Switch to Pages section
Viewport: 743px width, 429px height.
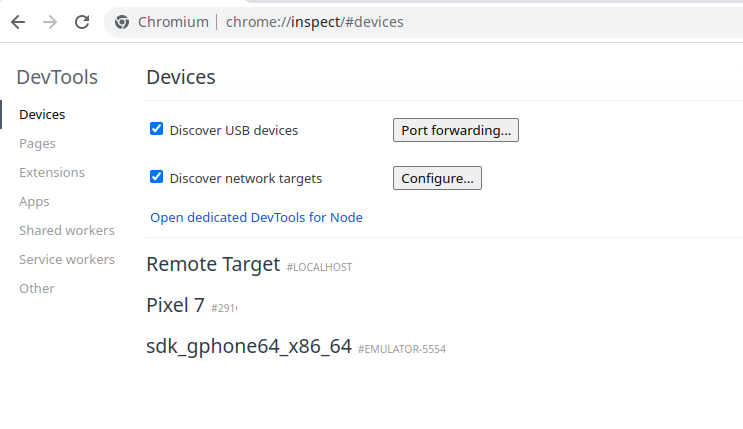coord(37,143)
